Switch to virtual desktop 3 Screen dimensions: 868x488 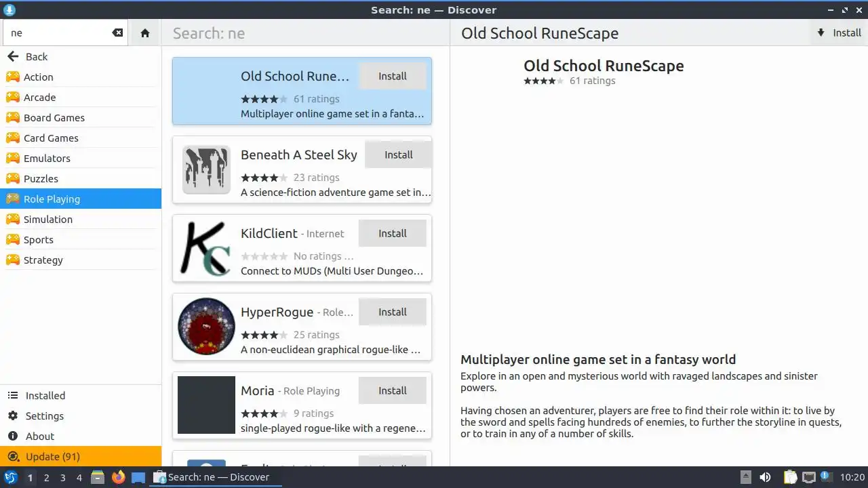(62, 477)
